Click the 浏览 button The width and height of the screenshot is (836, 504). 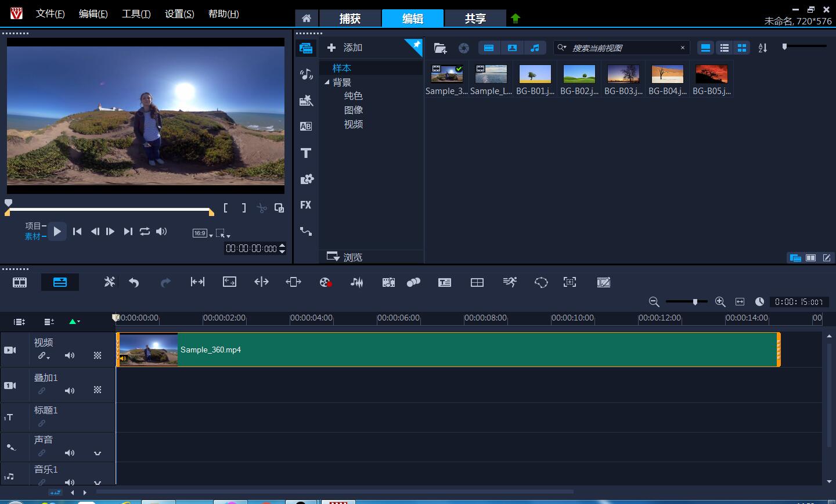(345, 257)
